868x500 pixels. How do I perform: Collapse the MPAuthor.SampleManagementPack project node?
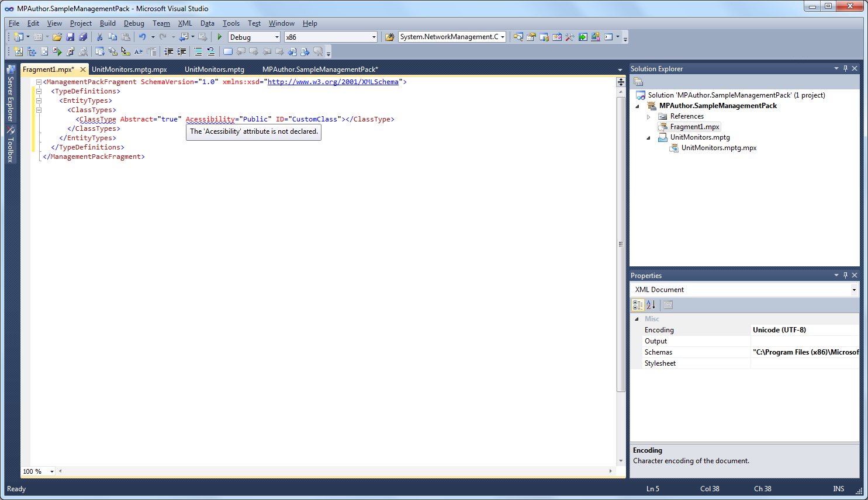637,106
